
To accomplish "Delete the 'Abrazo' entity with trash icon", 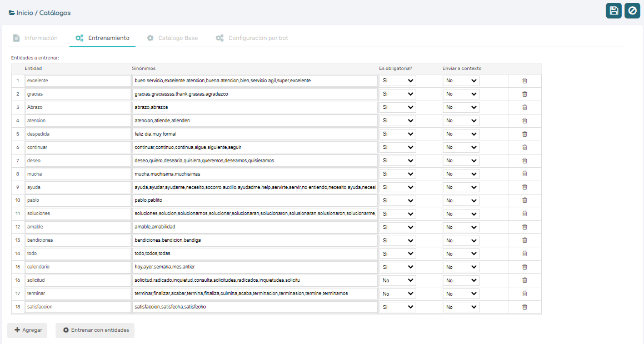I will click(x=525, y=107).
